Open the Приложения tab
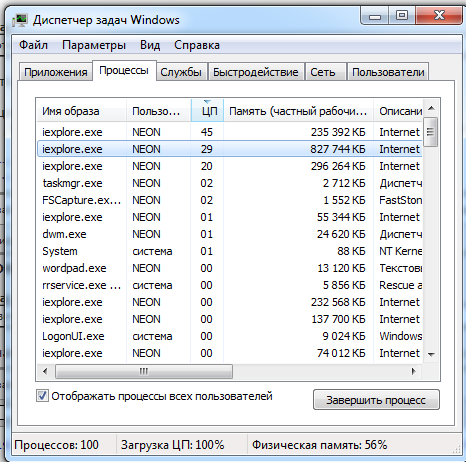This screenshot has width=466, height=462. pyautogui.click(x=56, y=72)
